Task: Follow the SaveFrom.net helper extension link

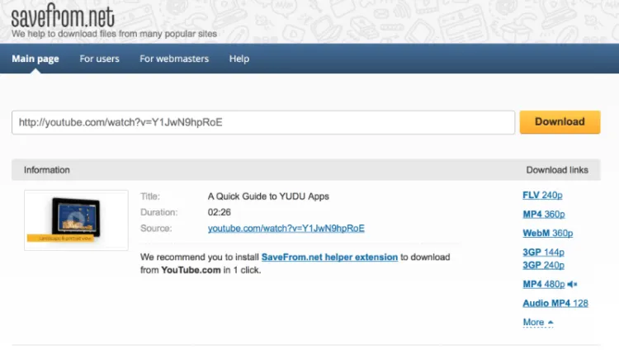Action: coord(329,257)
